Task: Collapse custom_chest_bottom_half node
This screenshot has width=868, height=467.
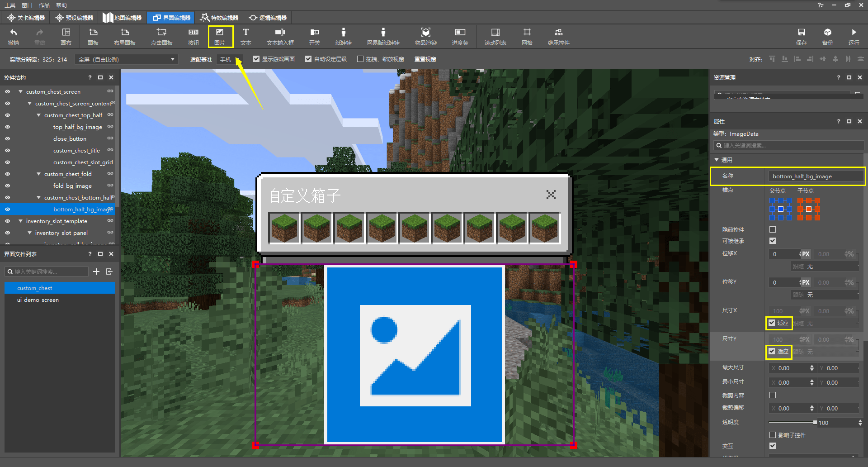Action: click(38, 197)
